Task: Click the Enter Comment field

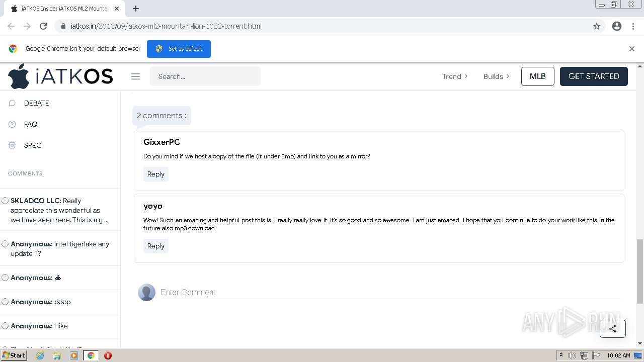Action: [x=390, y=293]
